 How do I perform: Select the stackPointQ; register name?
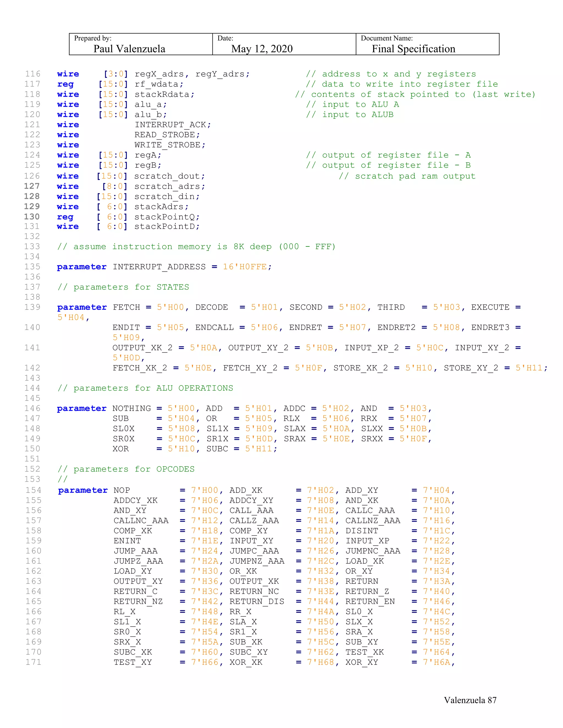tap(167, 217)
